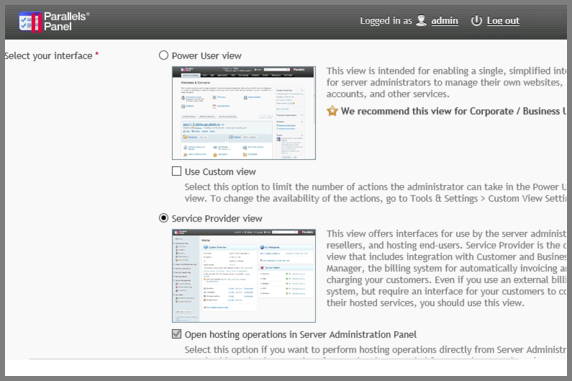Enable the Use Custom view checkbox
The image size is (572, 381).
point(177,171)
